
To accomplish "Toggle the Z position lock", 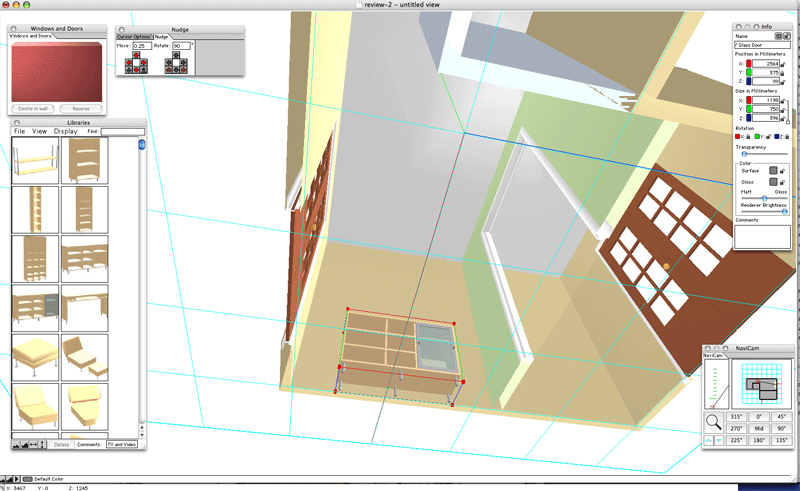I will click(783, 82).
